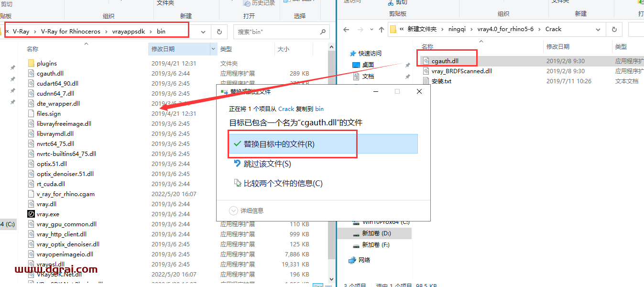This screenshot has height=287, width=644.
Task: Open recent locations dropdown in Crack window
Action: coord(371,29)
